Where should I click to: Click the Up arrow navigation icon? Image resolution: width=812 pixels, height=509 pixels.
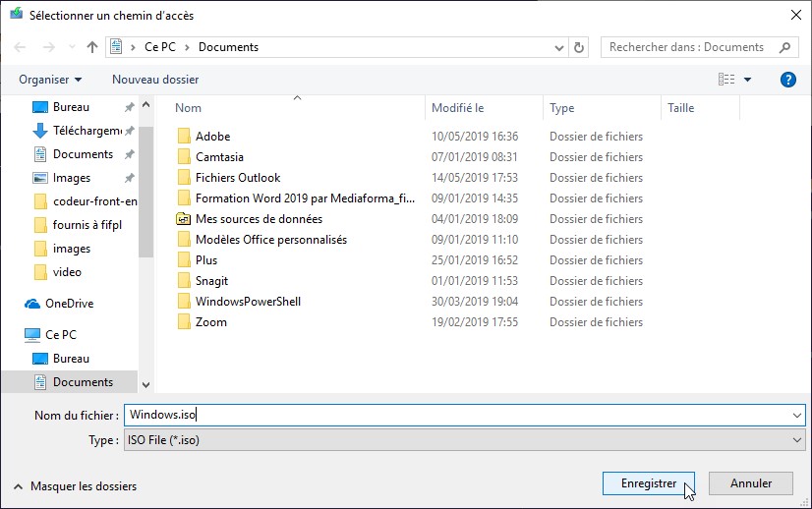coord(92,47)
